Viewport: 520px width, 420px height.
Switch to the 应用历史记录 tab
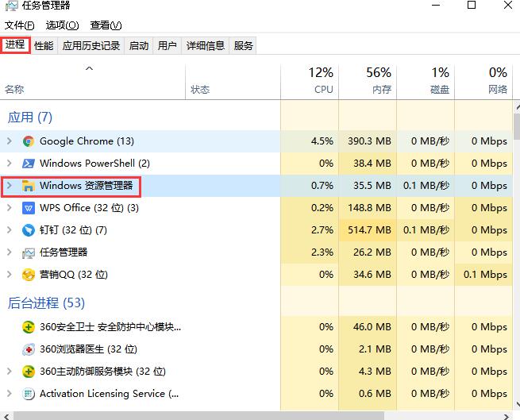pos(91,45)
